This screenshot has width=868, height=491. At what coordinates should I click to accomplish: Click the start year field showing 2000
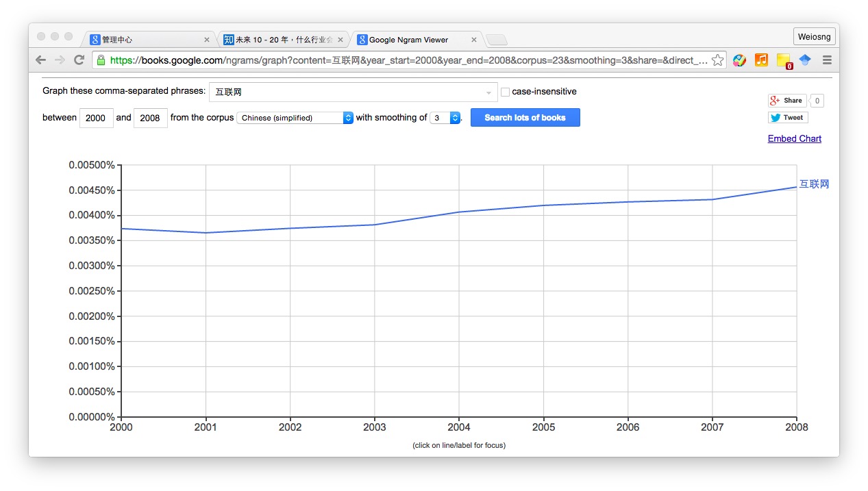point(96,118)
